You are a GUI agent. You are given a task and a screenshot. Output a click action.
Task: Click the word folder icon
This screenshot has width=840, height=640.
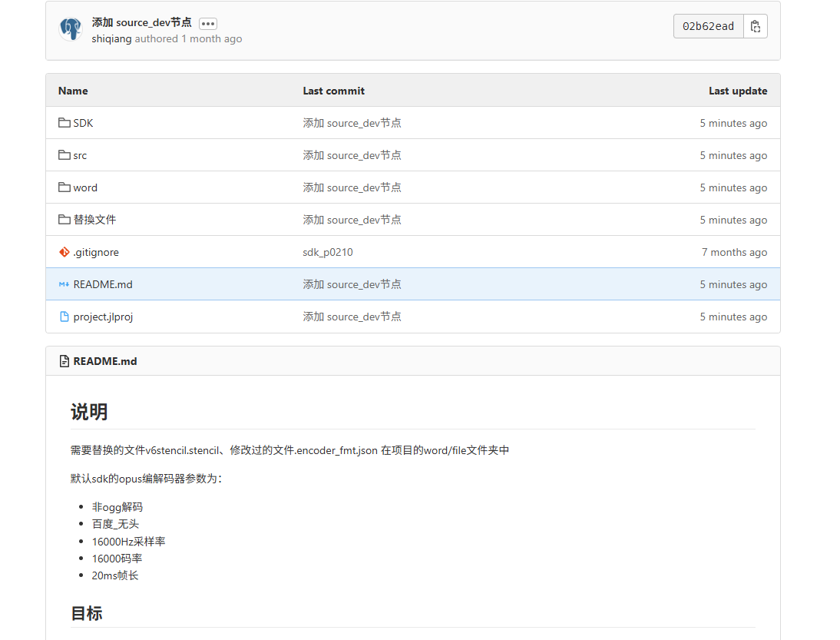pos(64,187)
